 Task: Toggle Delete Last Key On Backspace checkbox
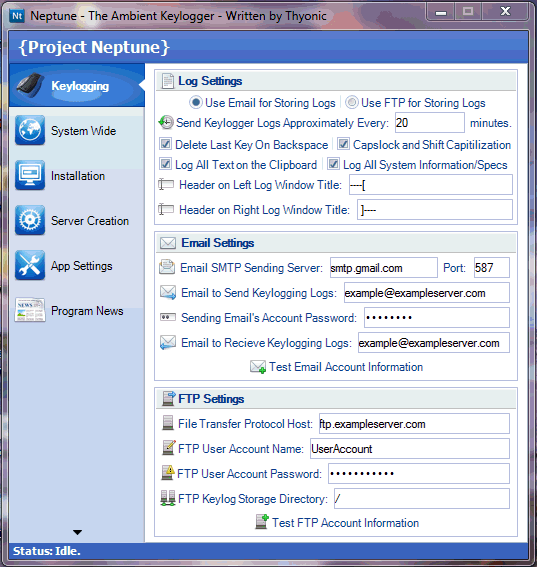click(x=166, y=144)
